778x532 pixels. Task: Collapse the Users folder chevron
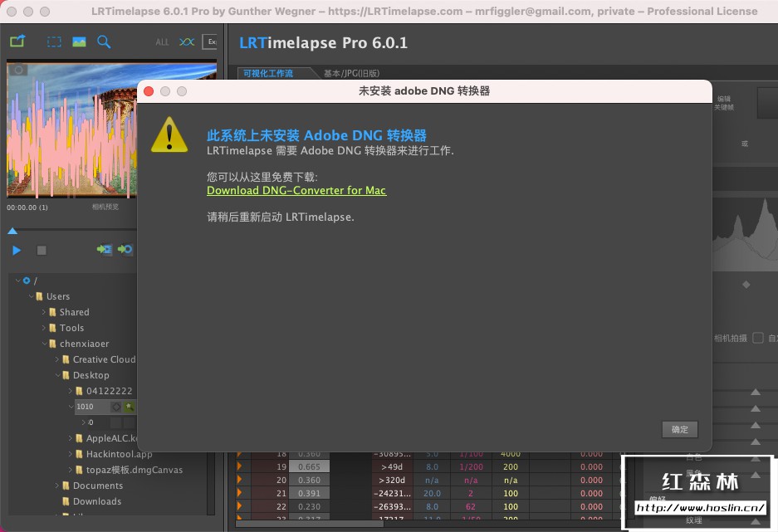point(32,296)
